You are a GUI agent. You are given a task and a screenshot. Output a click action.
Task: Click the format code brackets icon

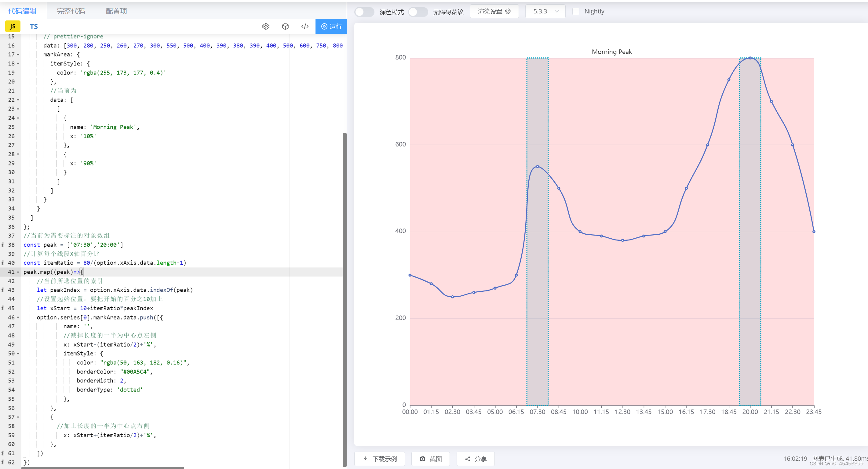pyautogui.click(x=305, y=26)
